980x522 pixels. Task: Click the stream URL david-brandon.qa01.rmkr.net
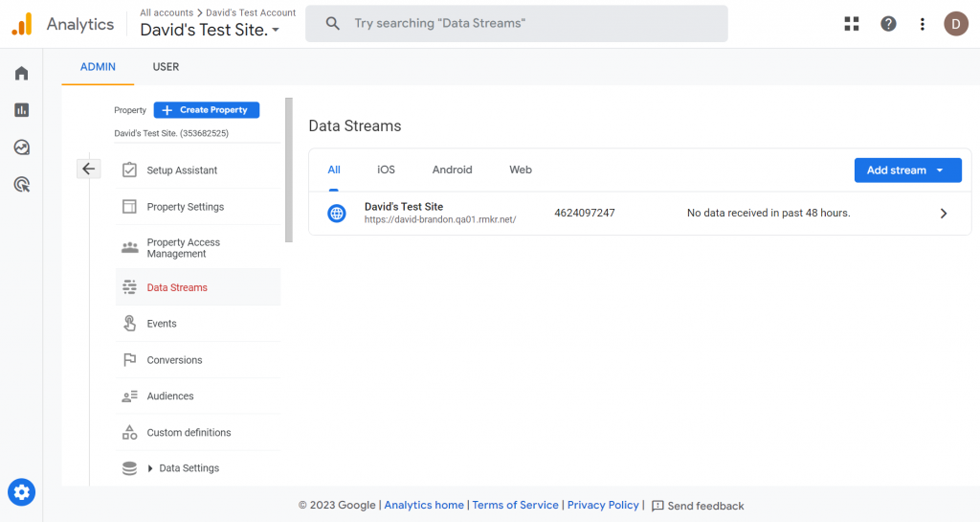[x=440, y=219]
